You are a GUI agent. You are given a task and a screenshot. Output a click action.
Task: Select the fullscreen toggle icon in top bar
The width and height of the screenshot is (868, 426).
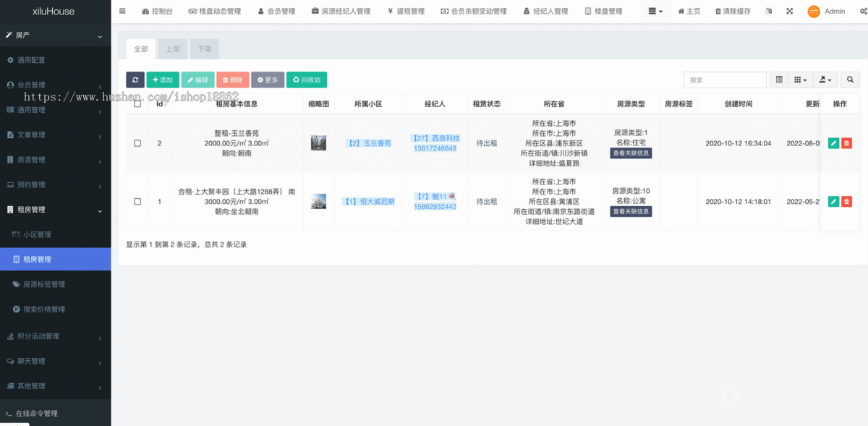coord(790,11)
